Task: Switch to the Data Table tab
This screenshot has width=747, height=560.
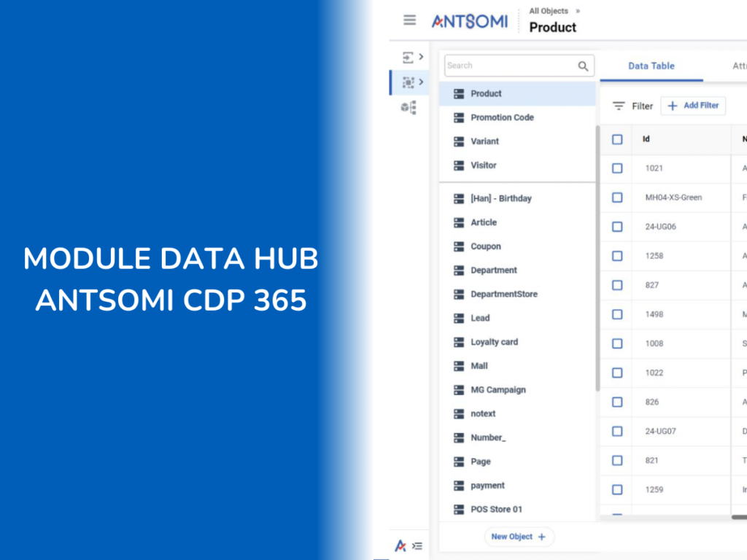Action: 651,66
